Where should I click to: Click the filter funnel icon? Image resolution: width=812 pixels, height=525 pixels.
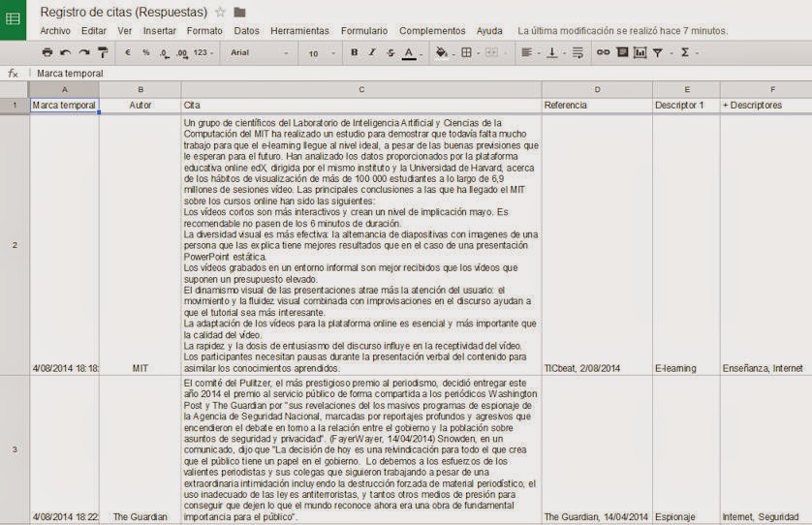[658, 53]
